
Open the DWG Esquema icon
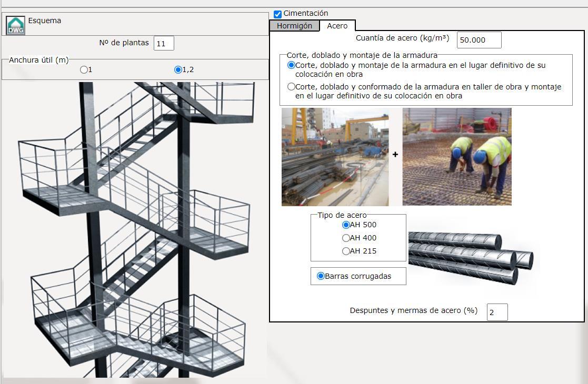[15, 25]
